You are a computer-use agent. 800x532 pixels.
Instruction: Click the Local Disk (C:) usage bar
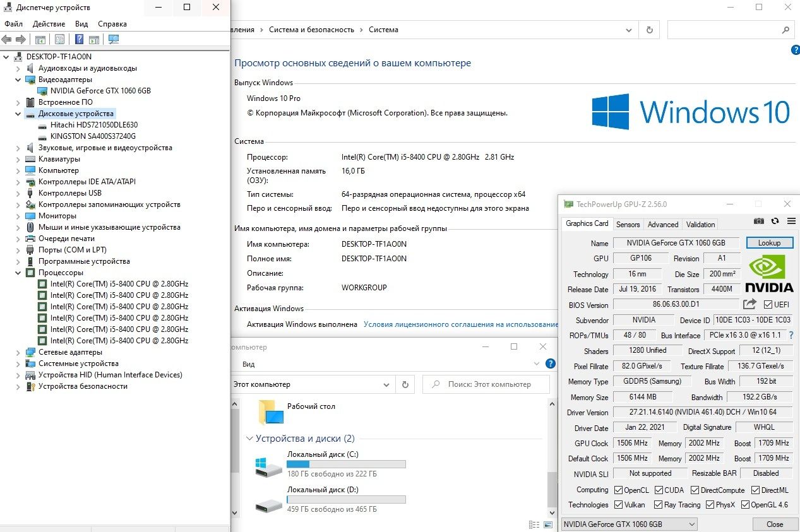click(346, 464)
